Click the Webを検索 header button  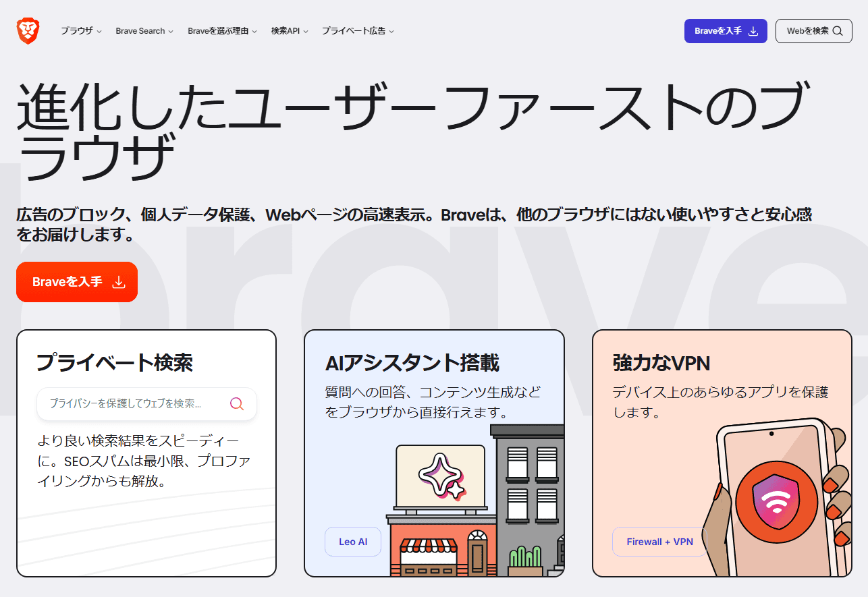click(x=814, y=31)
